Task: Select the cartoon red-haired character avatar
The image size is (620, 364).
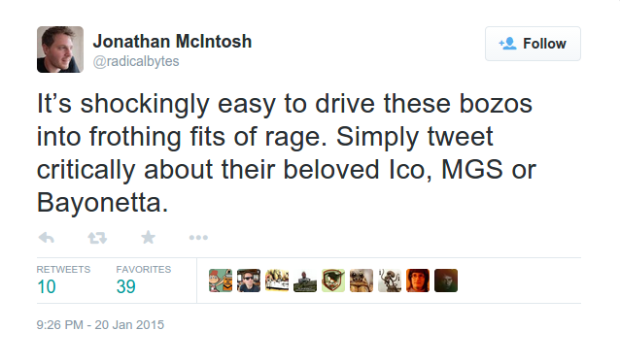Action: (221, 281)
